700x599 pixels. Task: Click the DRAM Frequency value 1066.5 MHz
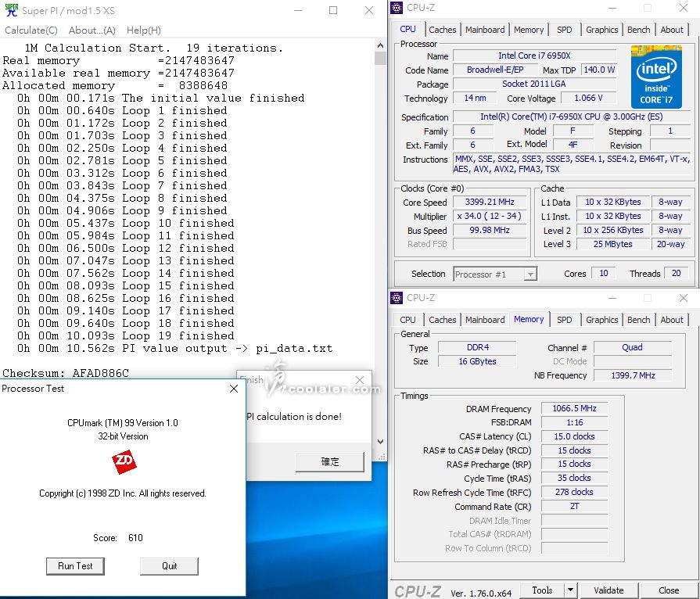574,408
